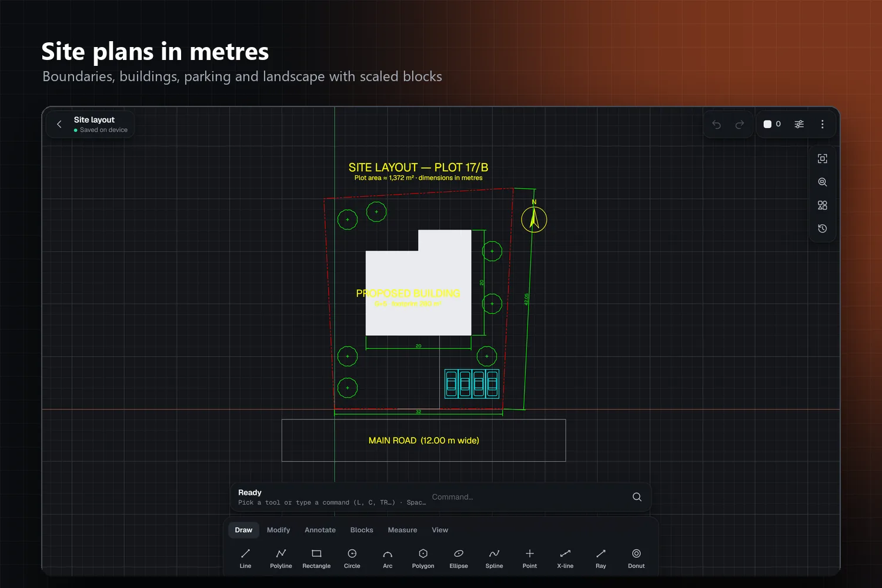Choose the Donut tool

coord(636,559)
